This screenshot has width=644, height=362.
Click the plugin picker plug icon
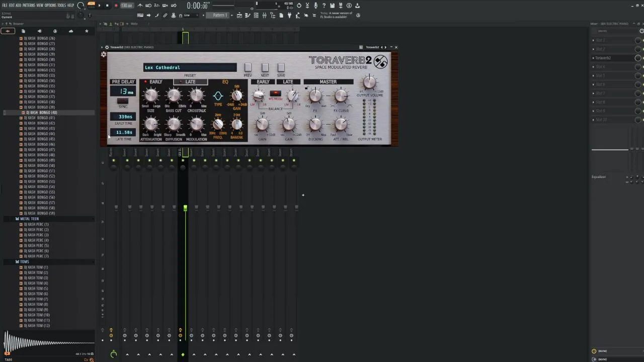click(x=289, y=15)
